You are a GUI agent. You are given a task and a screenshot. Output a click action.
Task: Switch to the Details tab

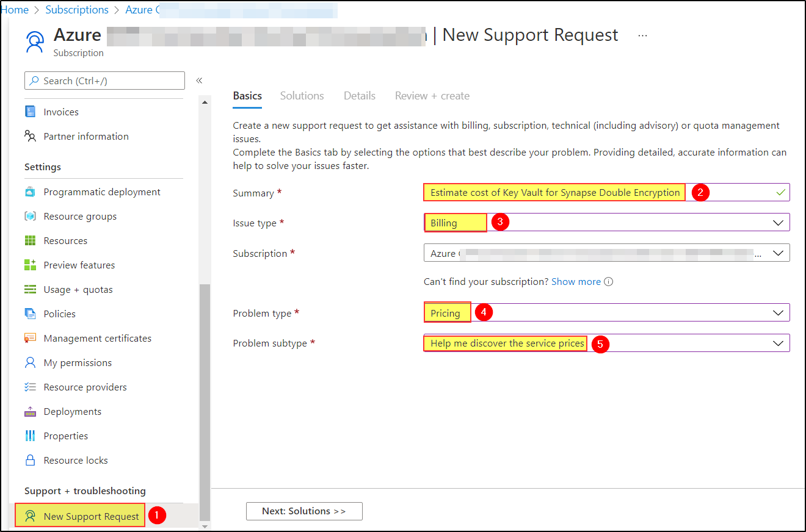pyautogui.click(x=360, y=96)
